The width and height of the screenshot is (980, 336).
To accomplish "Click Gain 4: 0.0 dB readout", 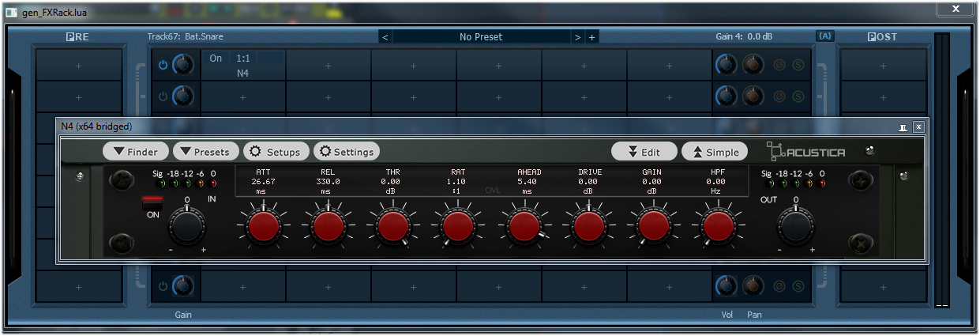I will pos(743,37).
